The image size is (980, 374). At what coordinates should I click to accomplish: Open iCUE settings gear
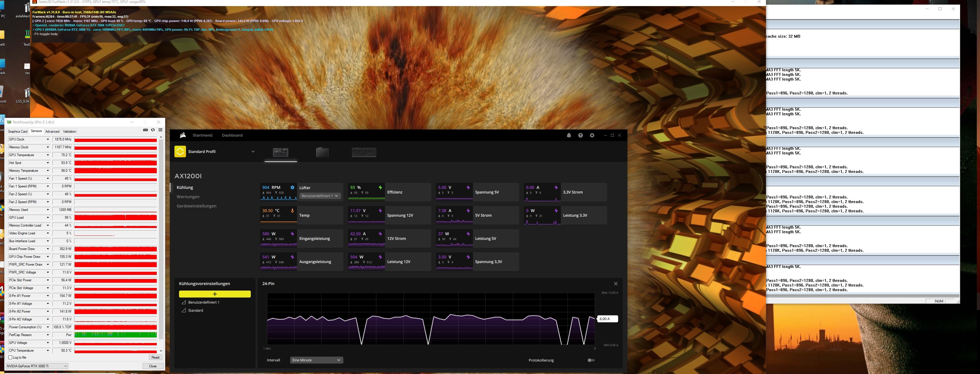592,135
